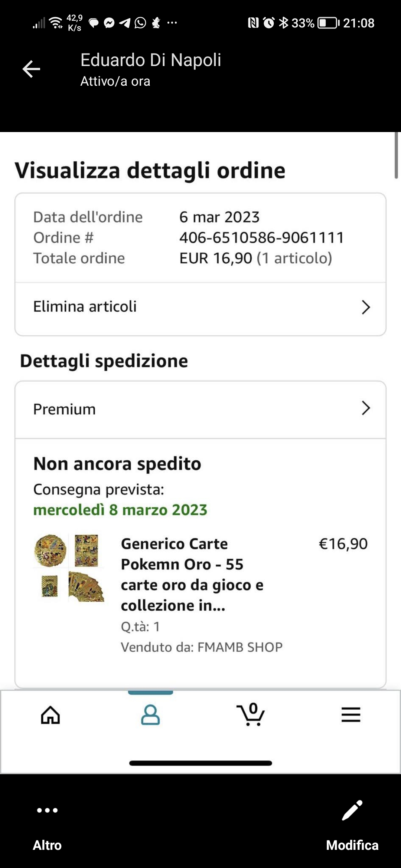Tap the seller name FMAMB SHOP
The width and height of the screenshot is (401, 868).
pos(240,647)
